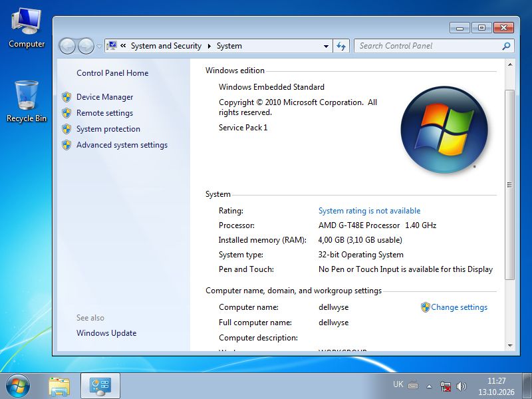Viewport: 532px width, 399px height.
Task: Click the Forward navigation arrow
Action: pos(86,46)
